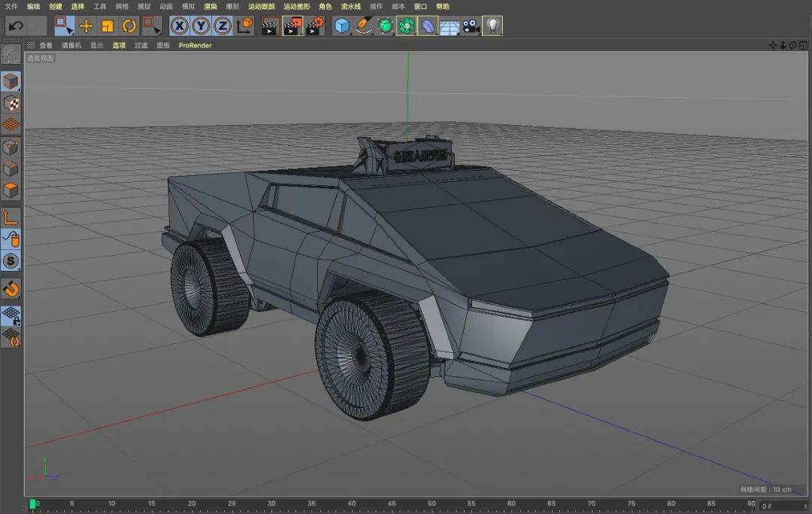Activate the Rotate tool

click(129, 26)
